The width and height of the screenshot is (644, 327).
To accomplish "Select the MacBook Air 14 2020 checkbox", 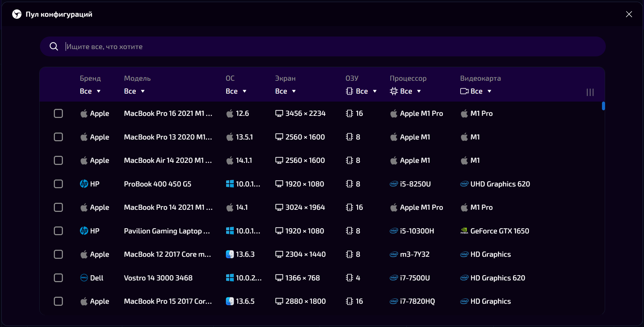I will [x=58, y=160].
